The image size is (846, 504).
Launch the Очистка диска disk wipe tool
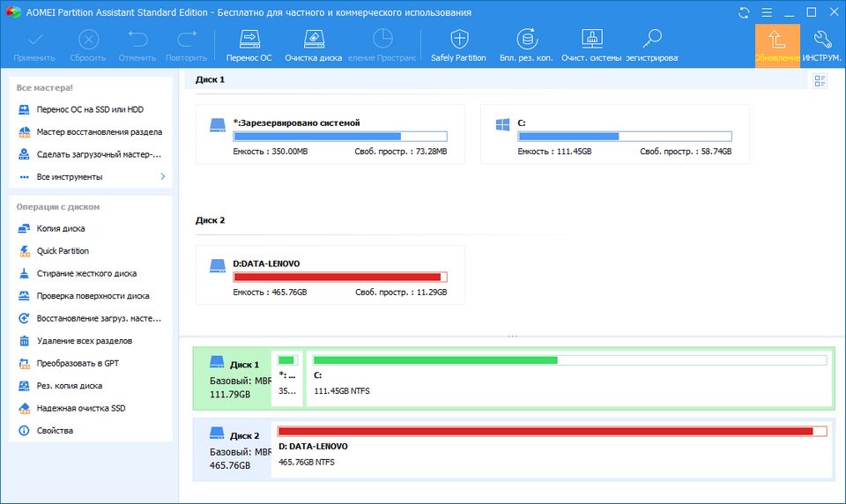pos(314,45)
